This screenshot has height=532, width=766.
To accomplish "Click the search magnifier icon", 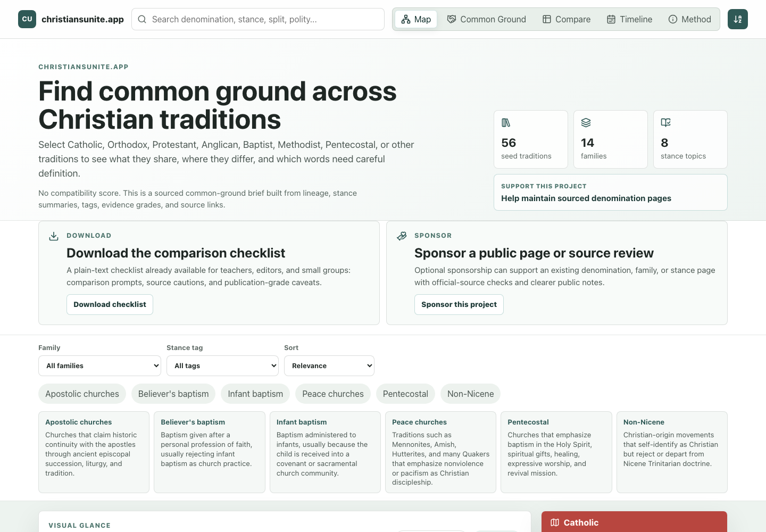I will tap(142, 19).
